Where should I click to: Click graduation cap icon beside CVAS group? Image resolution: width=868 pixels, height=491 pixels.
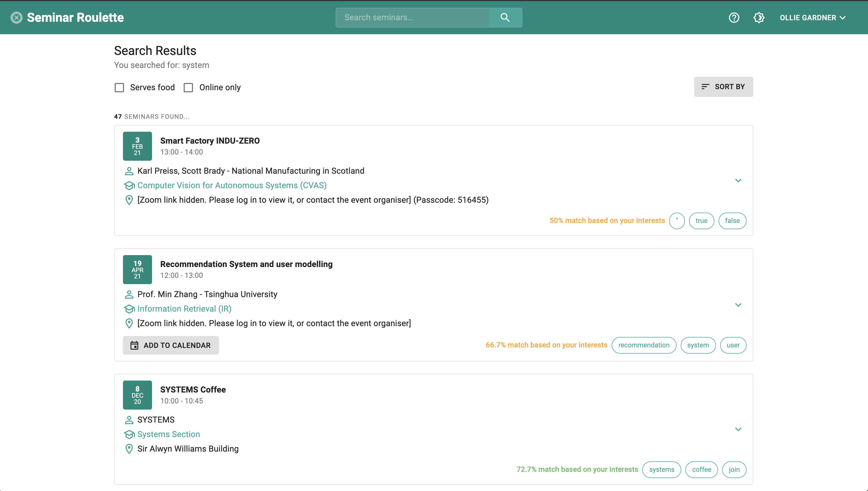pyautogui.click(x=129, y=185)
